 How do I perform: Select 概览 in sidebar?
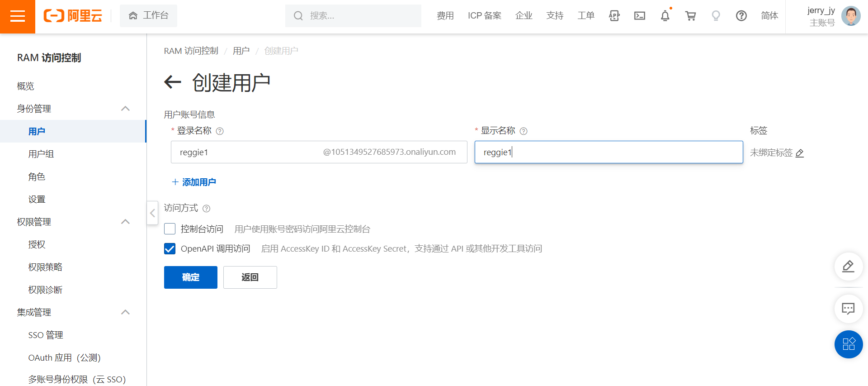point(25,86)
